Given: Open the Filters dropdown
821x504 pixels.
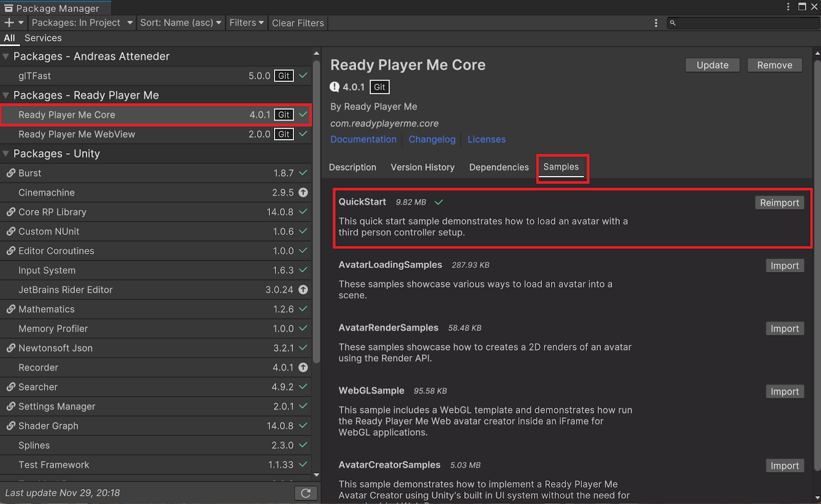Looking at the screenshot, I should tap(246, 23).
